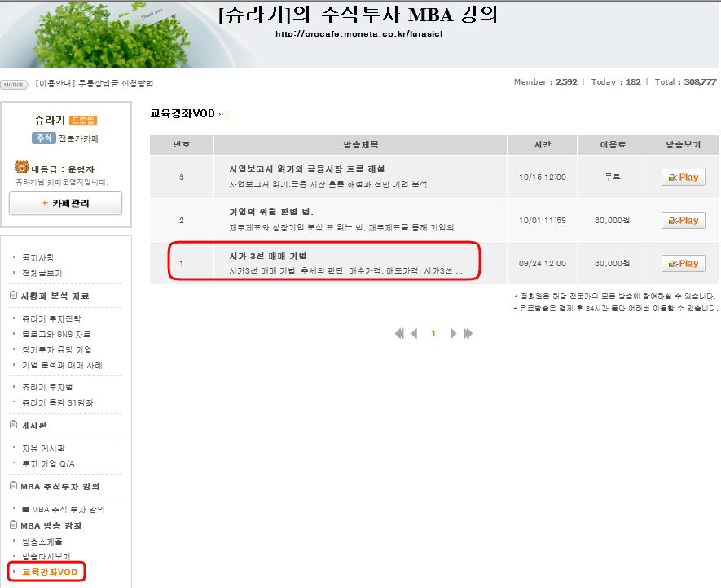Click next page arrow in pagination
Viewport: 721px width, 588px height.
pos(453,333)
